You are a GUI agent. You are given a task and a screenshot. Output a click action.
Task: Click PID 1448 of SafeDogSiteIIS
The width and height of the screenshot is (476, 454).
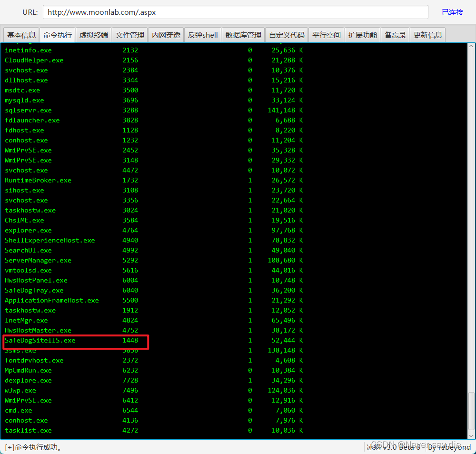click(x=130, y=340)
